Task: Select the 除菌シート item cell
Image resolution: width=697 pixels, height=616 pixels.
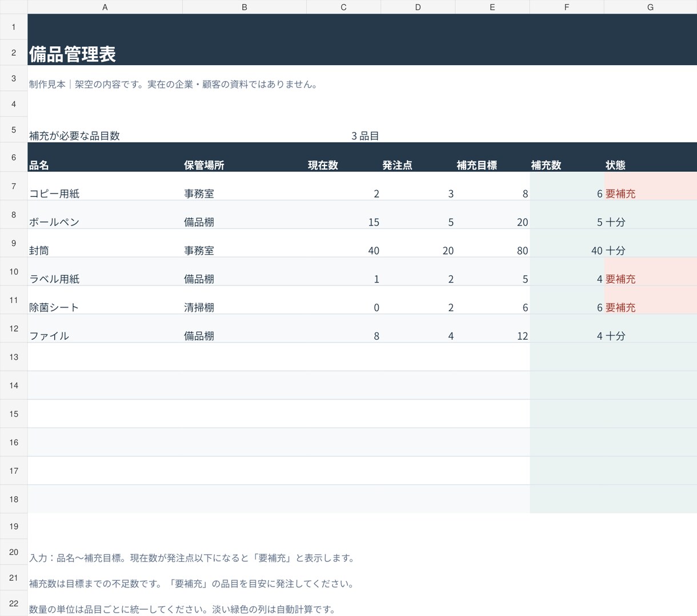Action: coord(105,300)
